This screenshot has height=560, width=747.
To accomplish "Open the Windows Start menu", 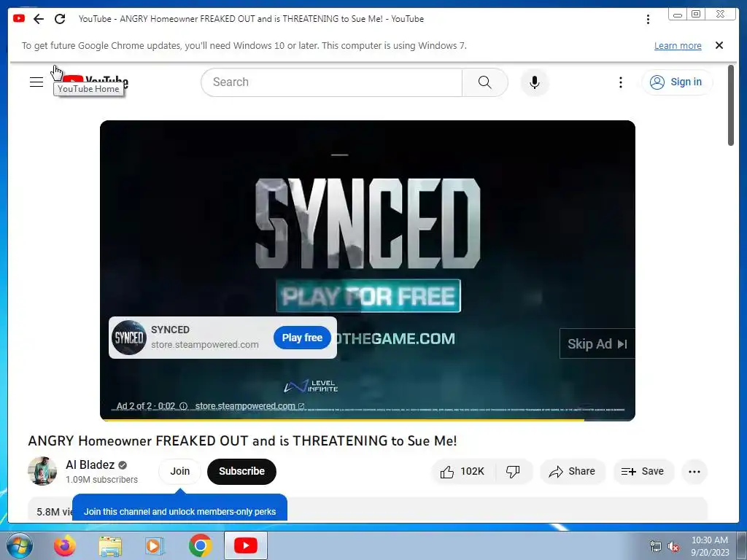I will tap(20, 545).
